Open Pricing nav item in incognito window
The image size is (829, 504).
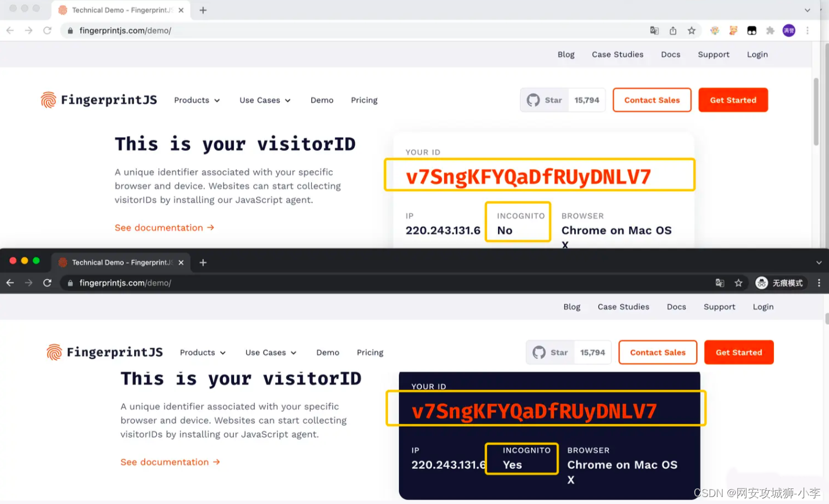(x=370, y=353)
